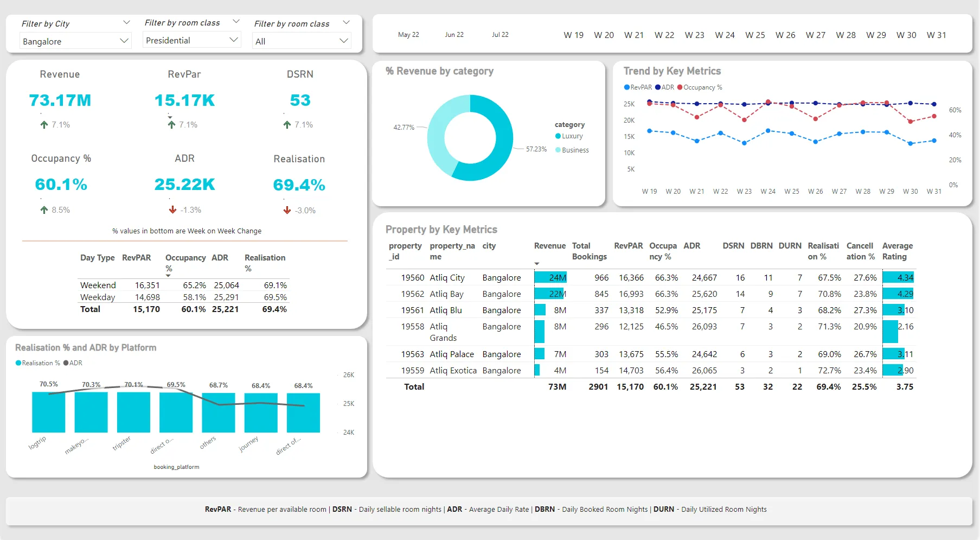Screen dimensions: 980x540
Task: Click the Occupancy % green up-arrow indicator
Action: pos(44,210)
